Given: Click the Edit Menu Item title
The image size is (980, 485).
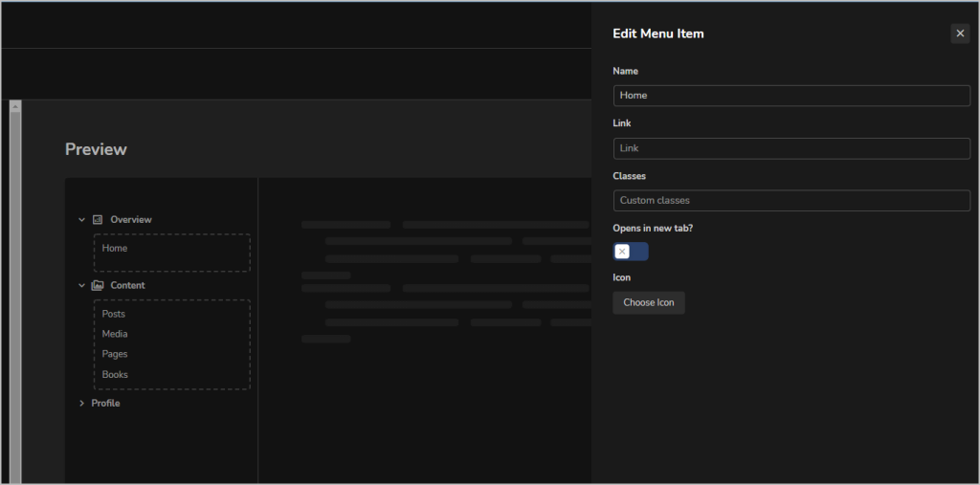Looking at the screenshot, I should pyautogui.click(x=658, y=33).
